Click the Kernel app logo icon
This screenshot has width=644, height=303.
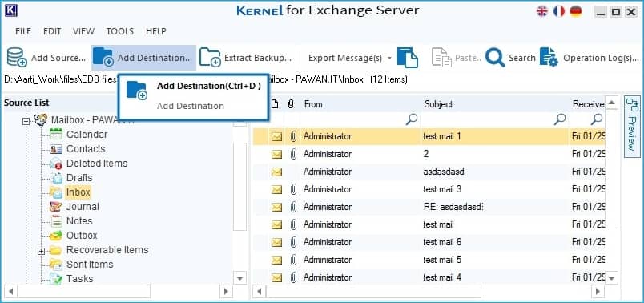click(x=11, y=10)
